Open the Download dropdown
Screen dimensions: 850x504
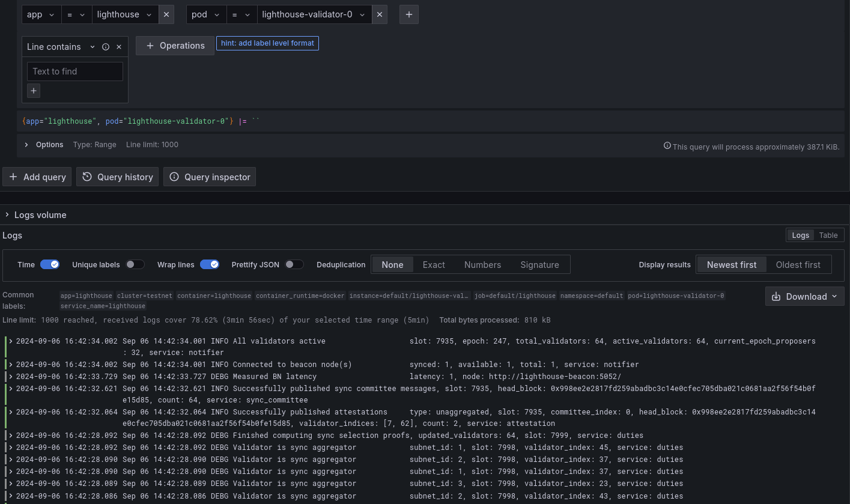(x=805, y=297)
